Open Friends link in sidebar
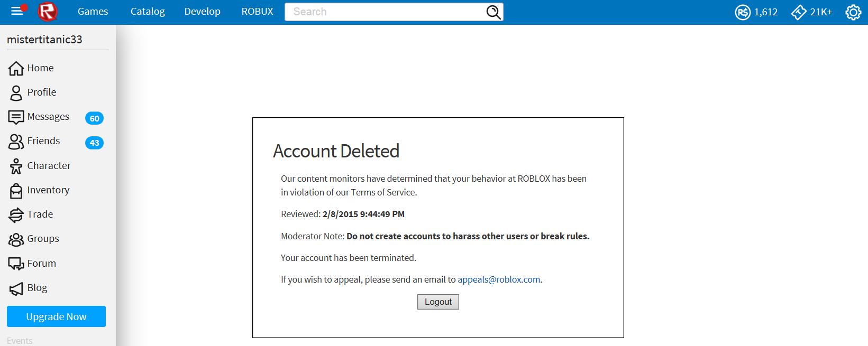The height and width of the screenshot is (346, 868). click(x=43, y=141)
